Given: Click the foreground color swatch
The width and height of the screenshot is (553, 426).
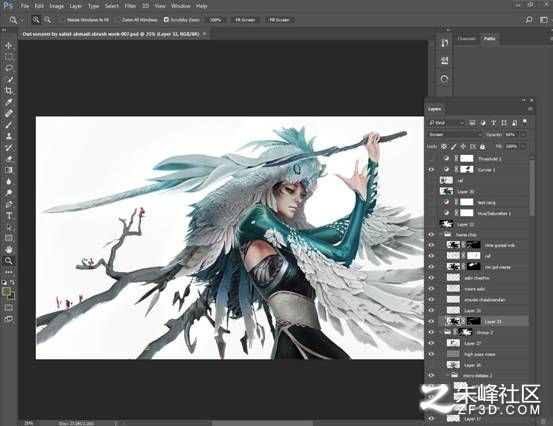Looking at the screenshot, I should click(6, 292).
